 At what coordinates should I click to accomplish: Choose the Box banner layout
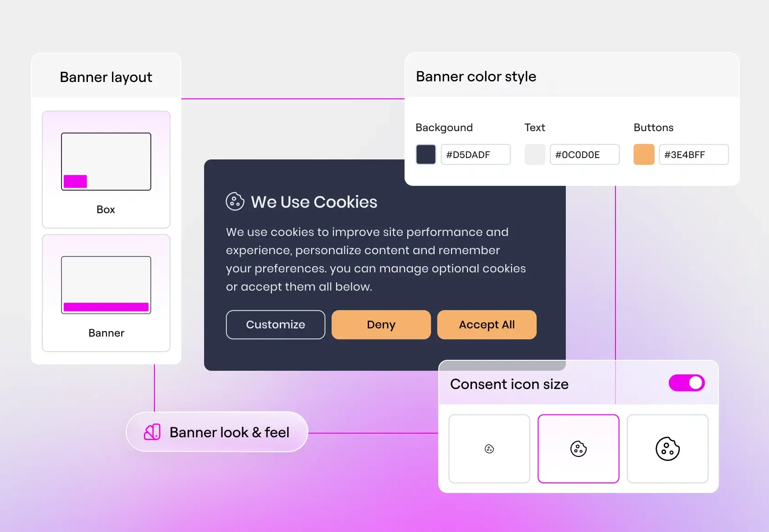click(106, 169)
